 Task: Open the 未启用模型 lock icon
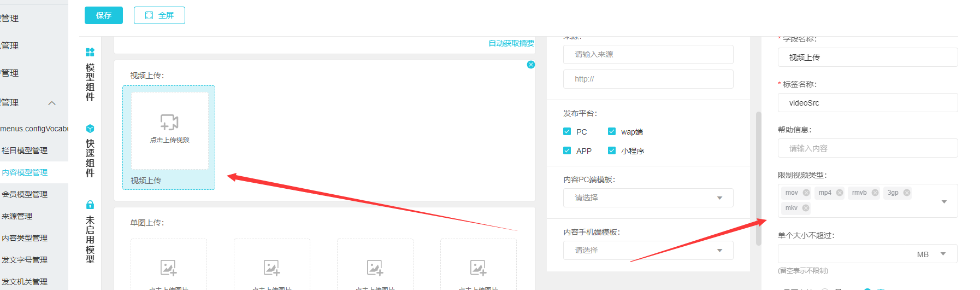[x=90, y=205]
